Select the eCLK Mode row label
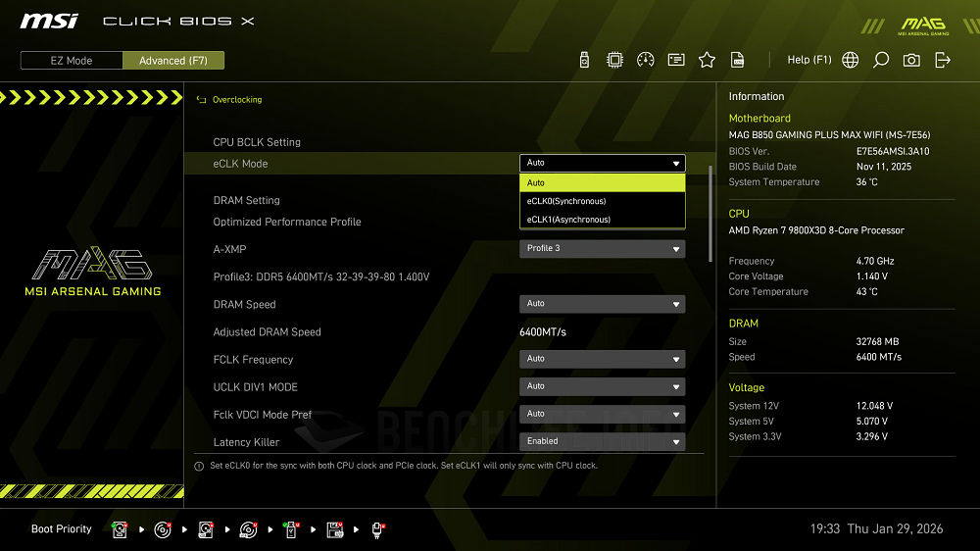Image resolution: width=980 pixels, height=551 pixels. [240, 164]
